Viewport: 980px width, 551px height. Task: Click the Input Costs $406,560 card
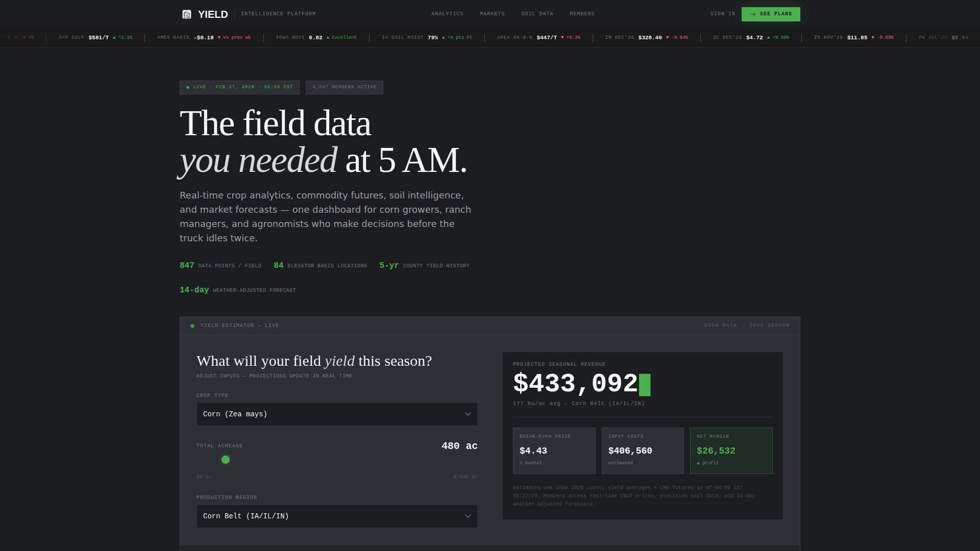pyautogui.click(x=643, y=451)
